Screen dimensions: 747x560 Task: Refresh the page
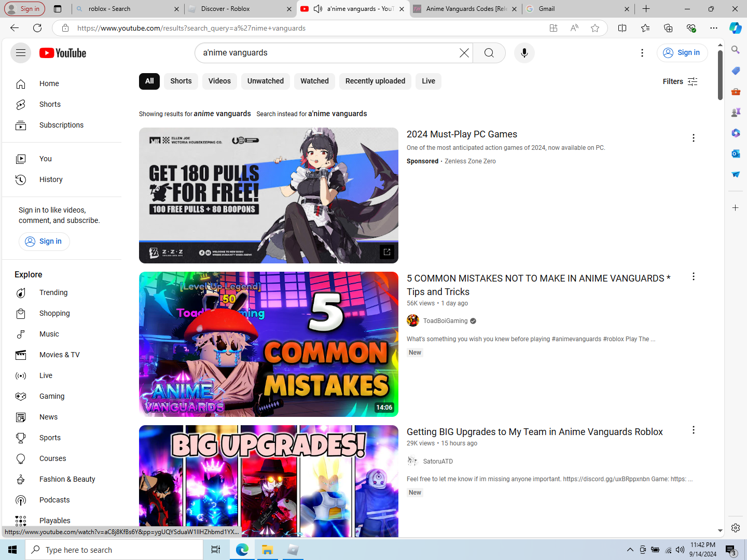37,28
